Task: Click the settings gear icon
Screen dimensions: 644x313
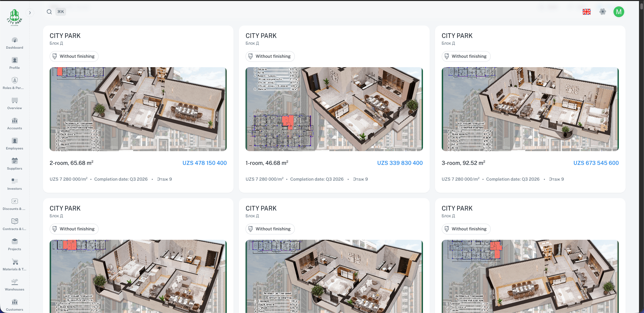Action: [x=602, y=12]
